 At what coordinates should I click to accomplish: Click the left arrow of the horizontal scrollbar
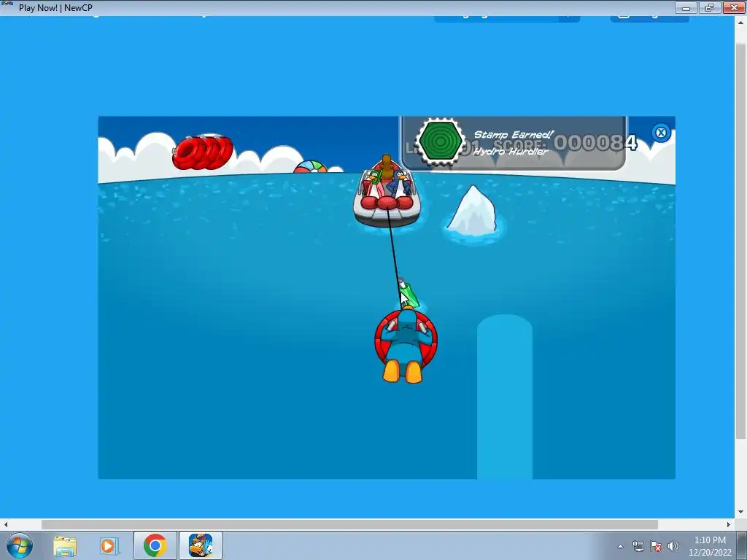click(x=6, y=524)
